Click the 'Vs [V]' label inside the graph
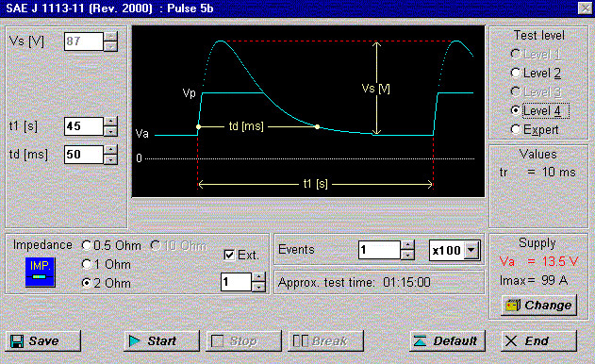This screenshot has height=364, width=595. 375,89
